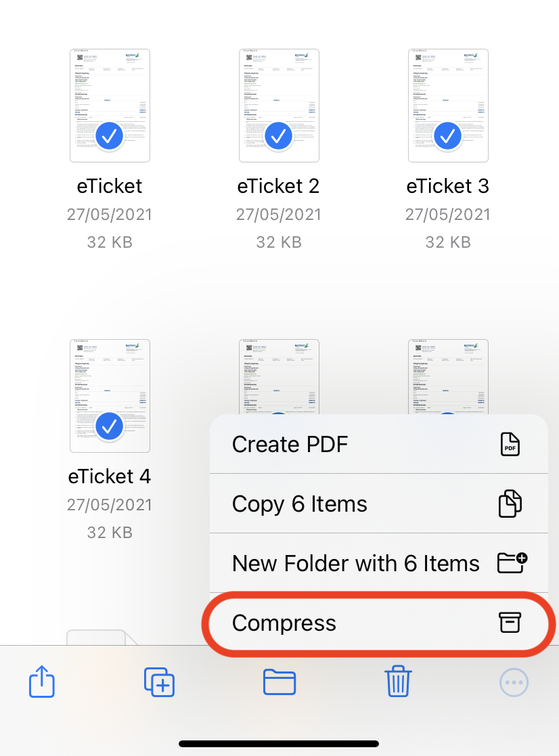
Task: Deselect the eTicket checkmark
Action: 110,136
